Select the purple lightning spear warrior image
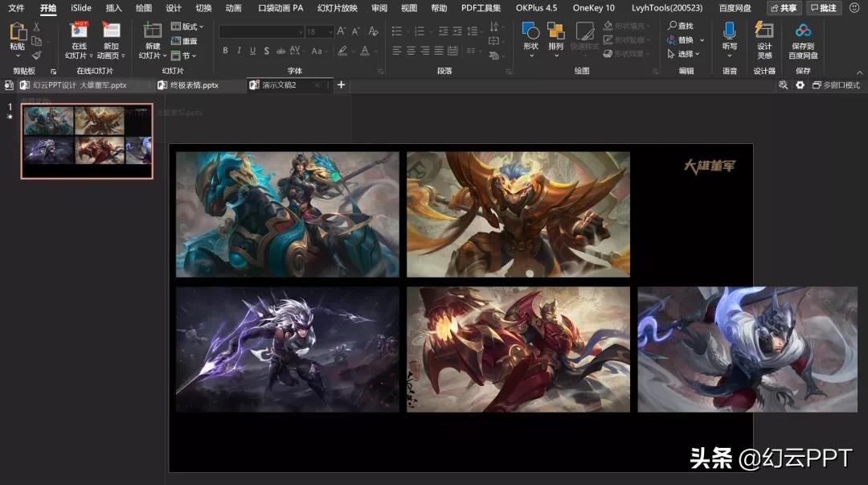The width and height of the screenshot is (868, 485). click(x=287, y=349)
